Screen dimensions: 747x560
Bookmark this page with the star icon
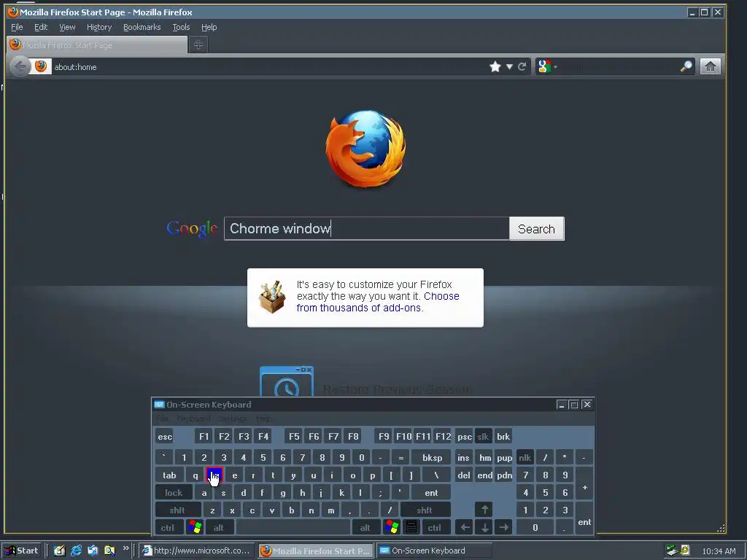coord(495,66)
